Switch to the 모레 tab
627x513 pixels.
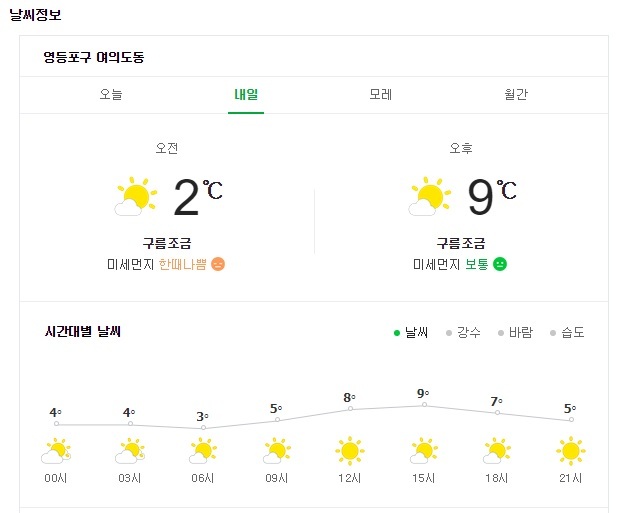pos(380,94)
